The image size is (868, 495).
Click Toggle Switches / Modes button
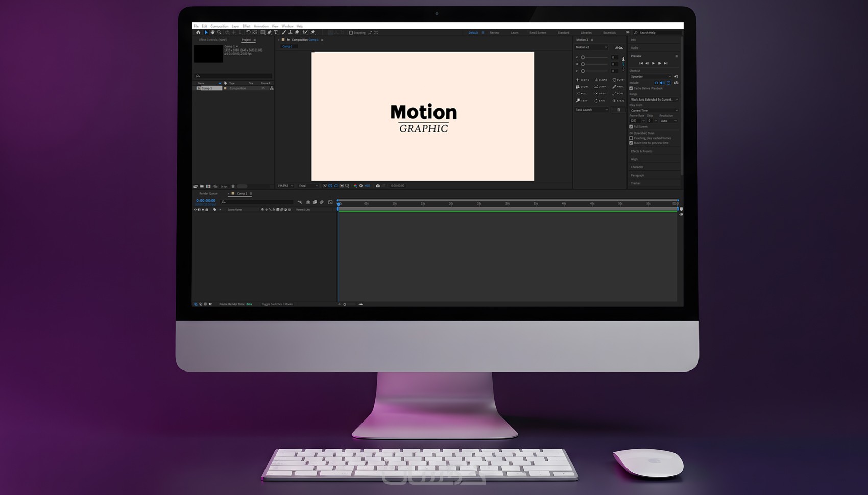pos(277,304)
